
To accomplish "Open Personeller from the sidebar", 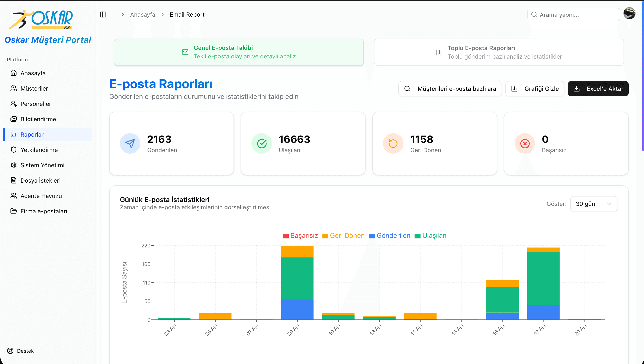I will pos(14,104).
